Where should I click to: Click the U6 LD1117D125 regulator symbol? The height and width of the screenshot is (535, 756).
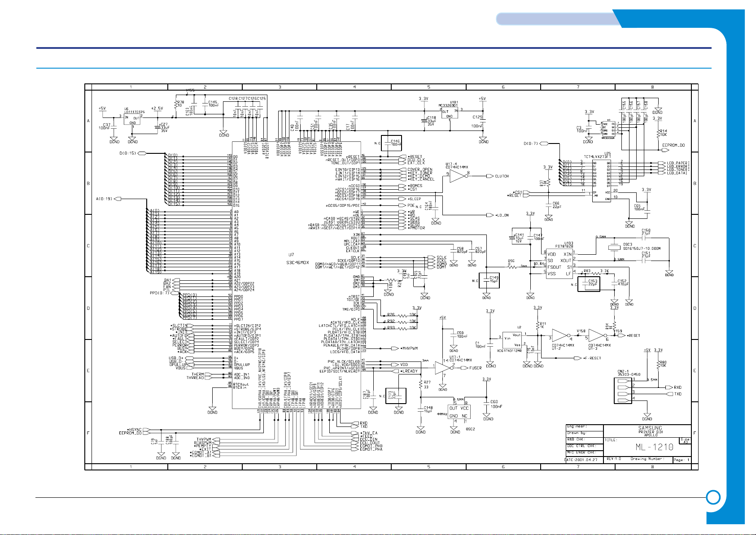[133, 120]
